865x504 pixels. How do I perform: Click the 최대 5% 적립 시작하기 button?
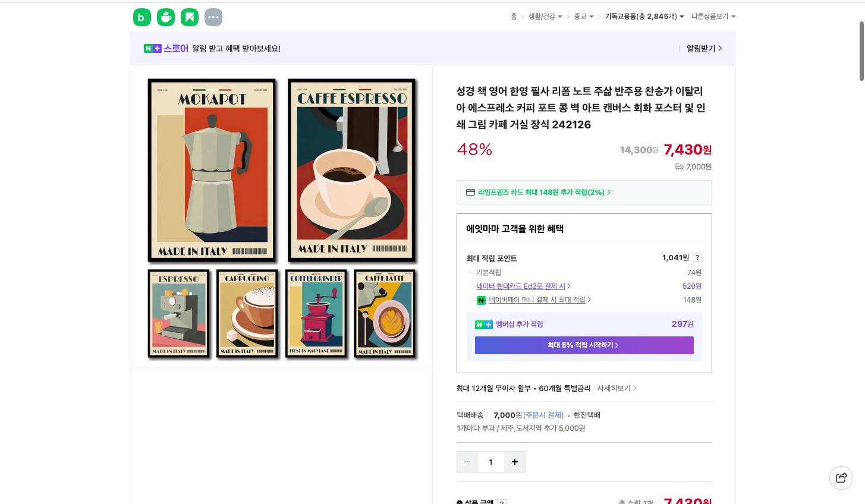click(x=584, y=345)
